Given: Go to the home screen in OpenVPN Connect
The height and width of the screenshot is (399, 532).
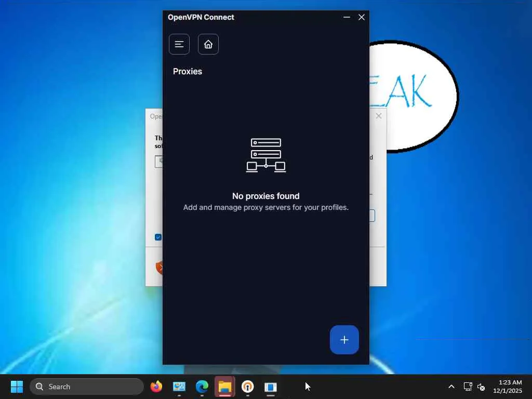Looking at the screenshot, I should point(208,44).
